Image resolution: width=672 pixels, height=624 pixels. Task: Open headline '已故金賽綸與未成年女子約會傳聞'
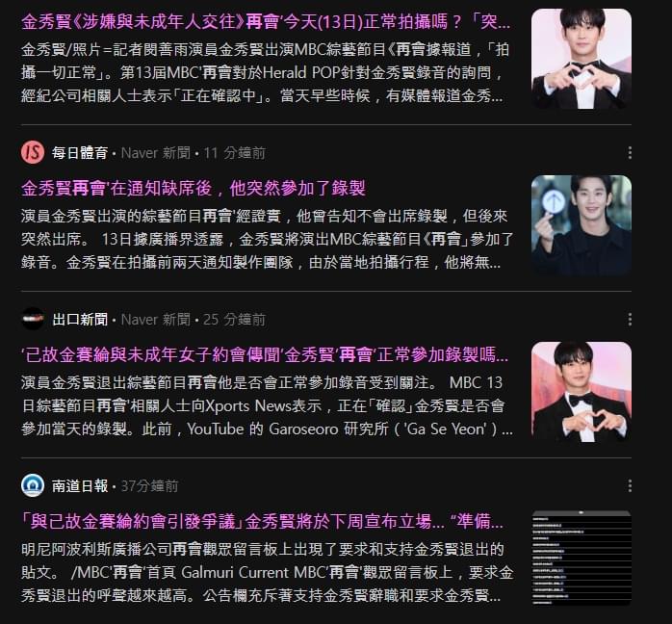point(265,355)
